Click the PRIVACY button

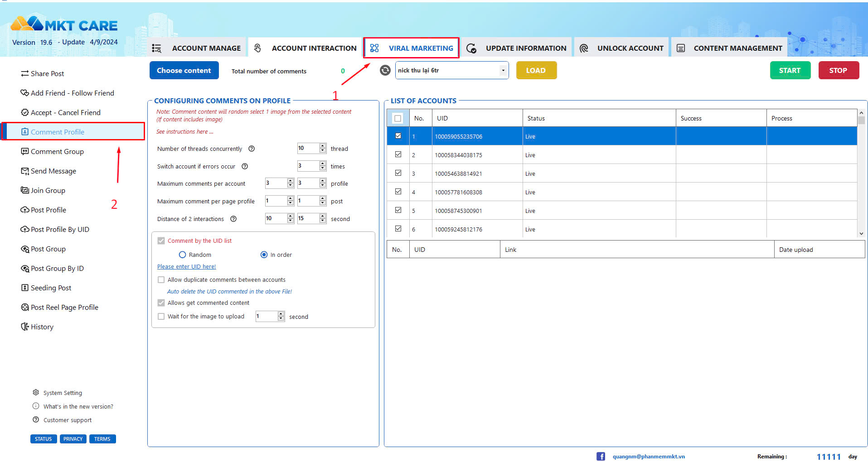[73, 439]
